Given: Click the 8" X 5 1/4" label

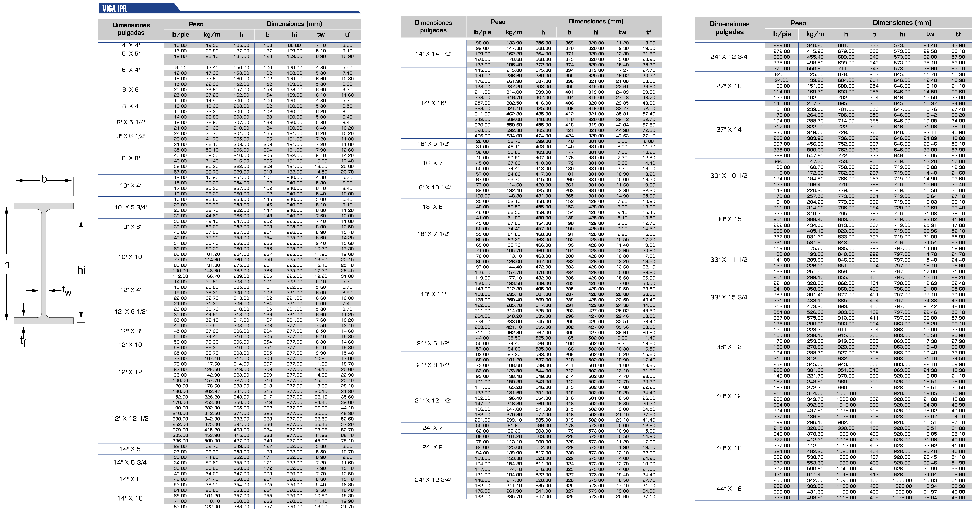Looking at the screenshot, I should [131, 122].
